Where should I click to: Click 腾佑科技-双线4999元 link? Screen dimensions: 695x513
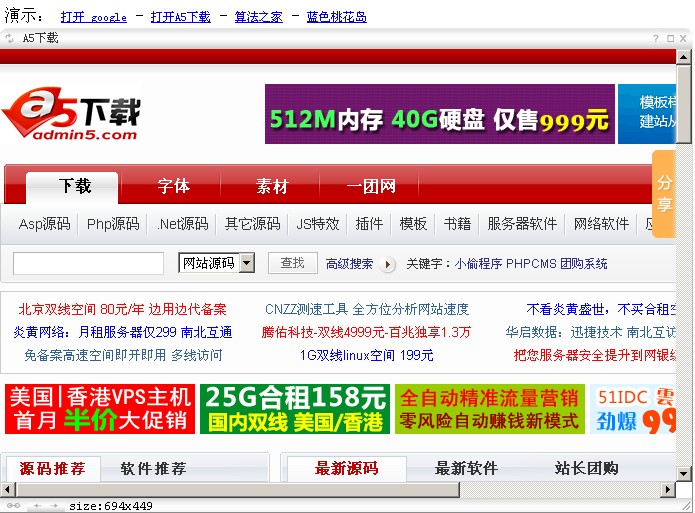[366, 333]
